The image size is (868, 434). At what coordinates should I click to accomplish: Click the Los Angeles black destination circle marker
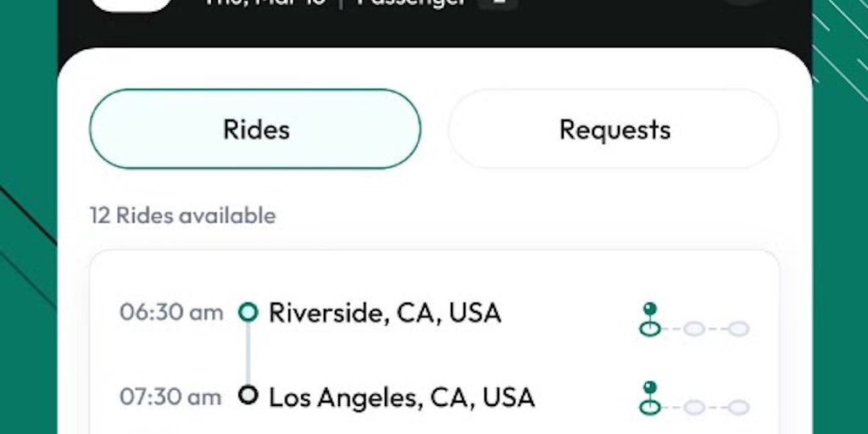point(248,395)
